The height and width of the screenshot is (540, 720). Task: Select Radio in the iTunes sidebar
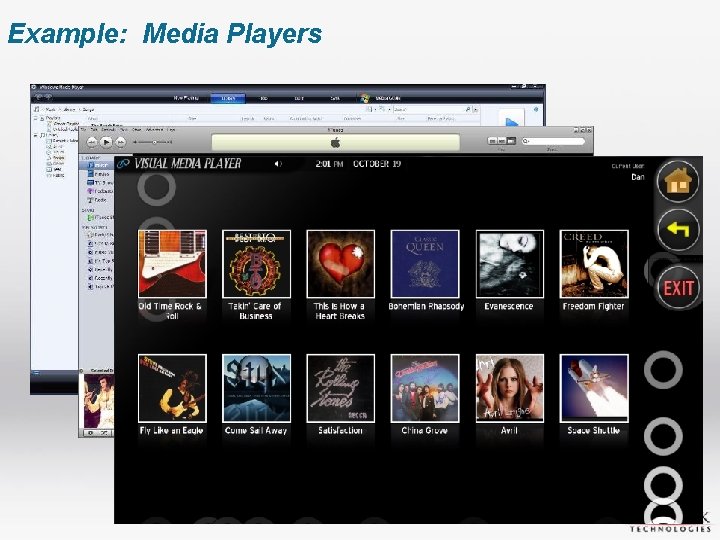(97, 200)
